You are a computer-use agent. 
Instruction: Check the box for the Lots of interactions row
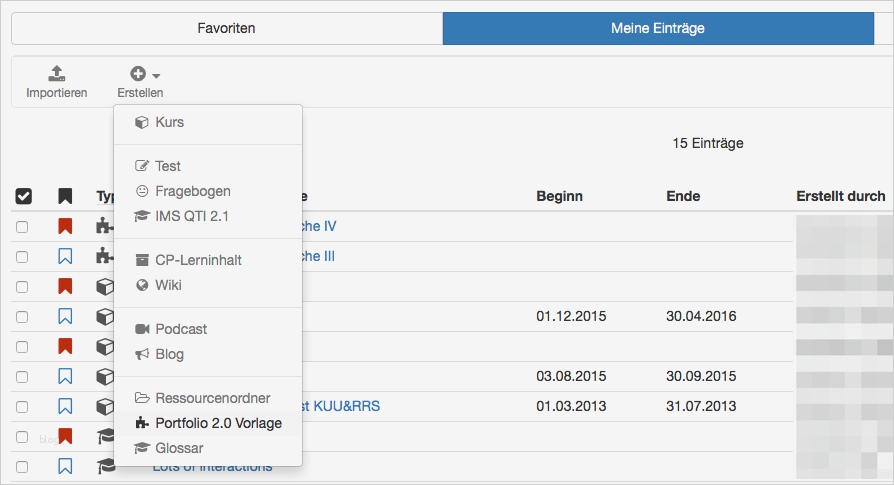click(x=22, y=467)
